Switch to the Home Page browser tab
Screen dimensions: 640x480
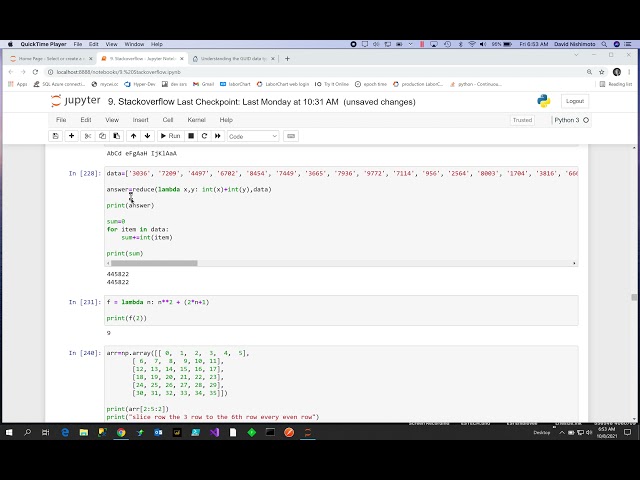[51, 59]
